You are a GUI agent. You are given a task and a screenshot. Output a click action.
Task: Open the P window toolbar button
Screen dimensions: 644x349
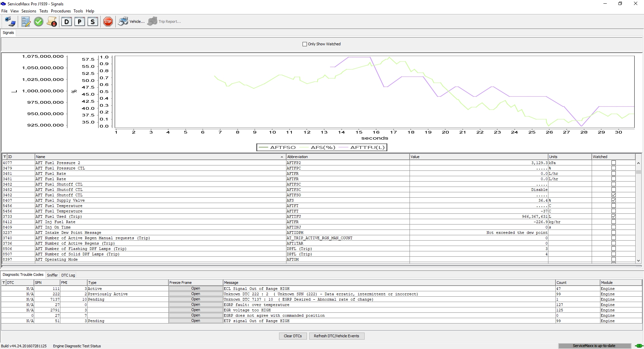(79, 22)
